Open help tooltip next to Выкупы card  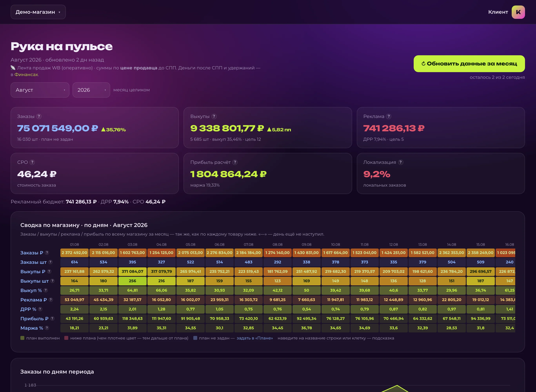click(x=214, y=116)
